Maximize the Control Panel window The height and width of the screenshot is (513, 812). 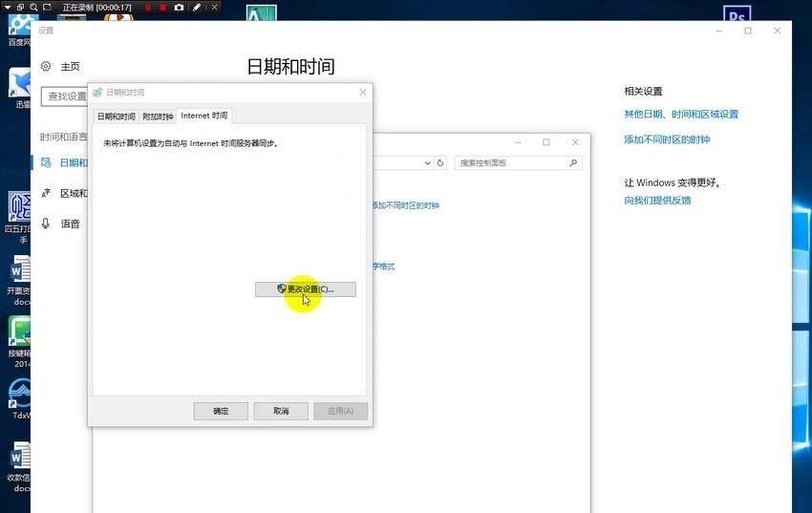click(x=546, y=142)
